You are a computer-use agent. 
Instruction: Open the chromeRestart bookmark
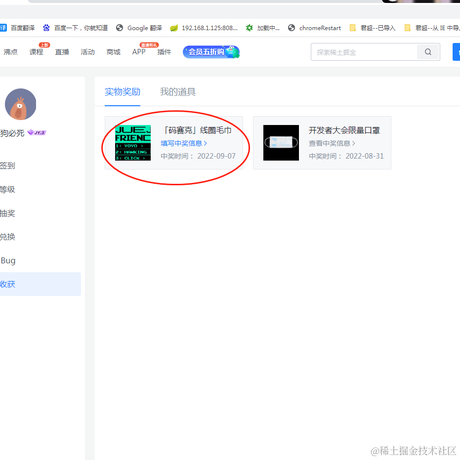315,28
